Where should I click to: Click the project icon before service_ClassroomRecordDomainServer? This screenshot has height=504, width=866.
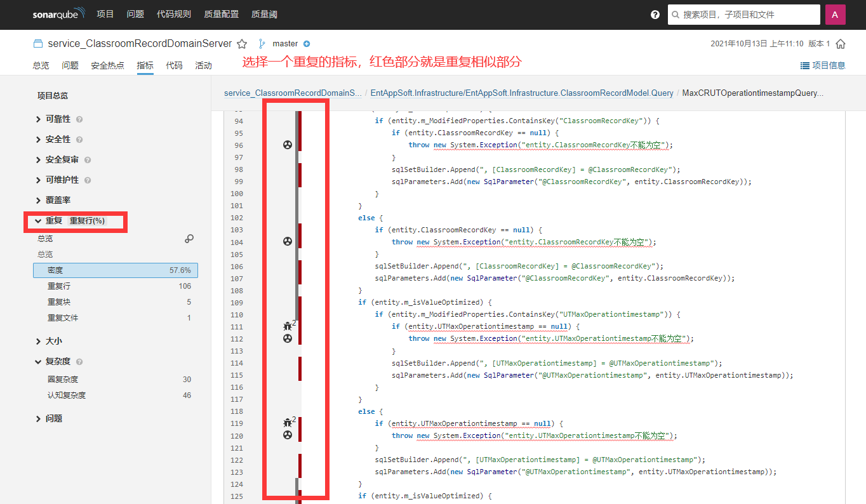click(x=38, y=44)
